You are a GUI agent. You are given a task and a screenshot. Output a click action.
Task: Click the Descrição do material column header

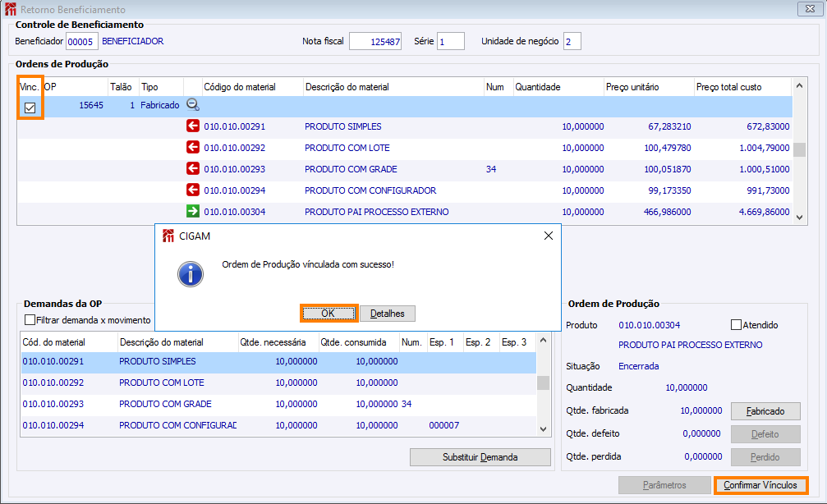[x=347, y=87]
